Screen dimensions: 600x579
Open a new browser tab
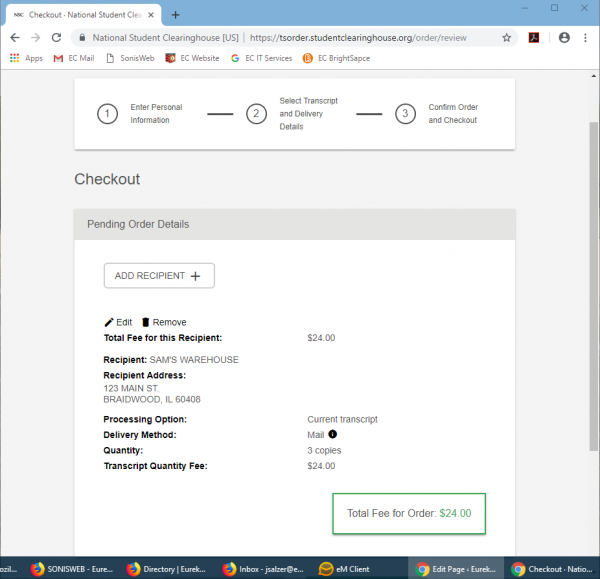tap(176, 15)
